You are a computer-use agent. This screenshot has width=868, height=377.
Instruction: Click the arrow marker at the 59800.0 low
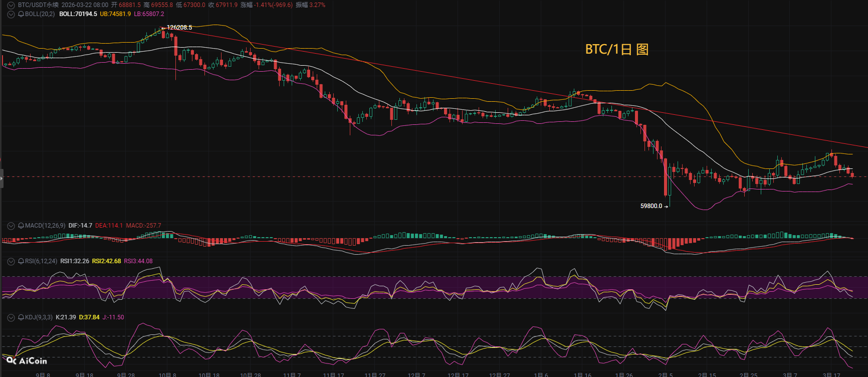pyautogui.click(x=666, y=206)
